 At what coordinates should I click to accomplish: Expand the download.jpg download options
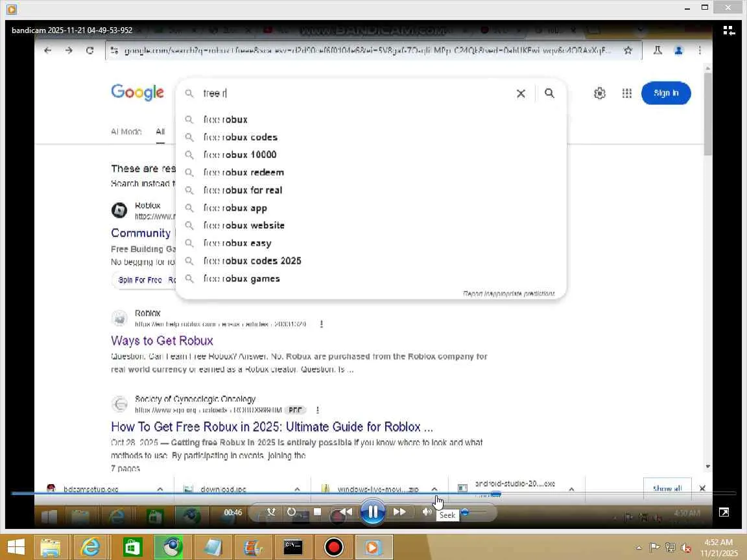[297, 489]
